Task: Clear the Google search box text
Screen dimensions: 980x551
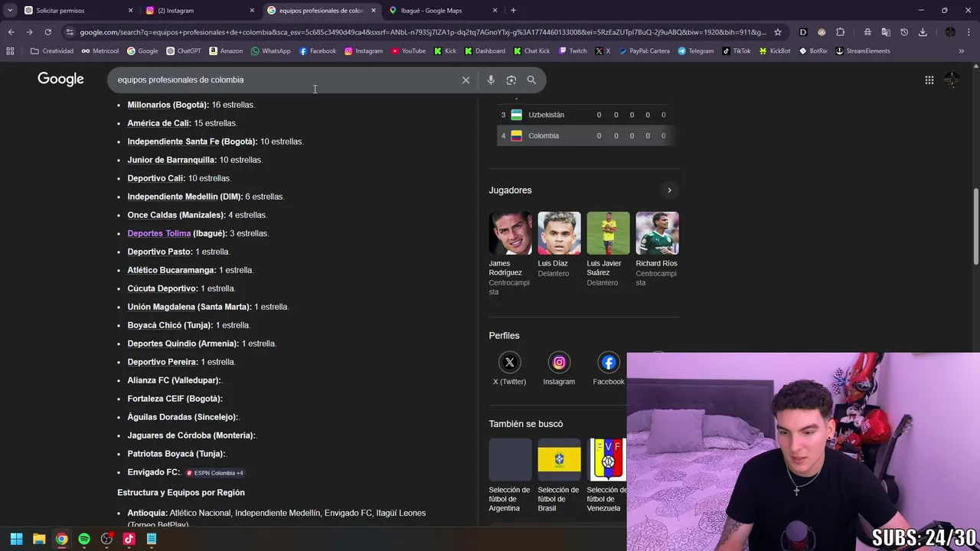Action: (x=465, y=80)
